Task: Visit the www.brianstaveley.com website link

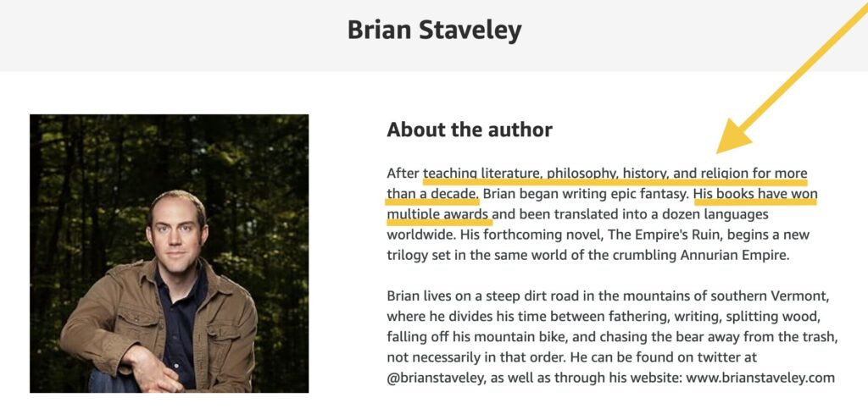Action: (x=760, y=378)
